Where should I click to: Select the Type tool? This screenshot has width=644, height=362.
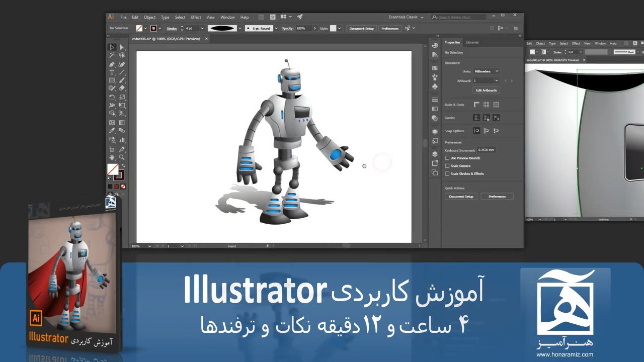(x=112, y=72)
